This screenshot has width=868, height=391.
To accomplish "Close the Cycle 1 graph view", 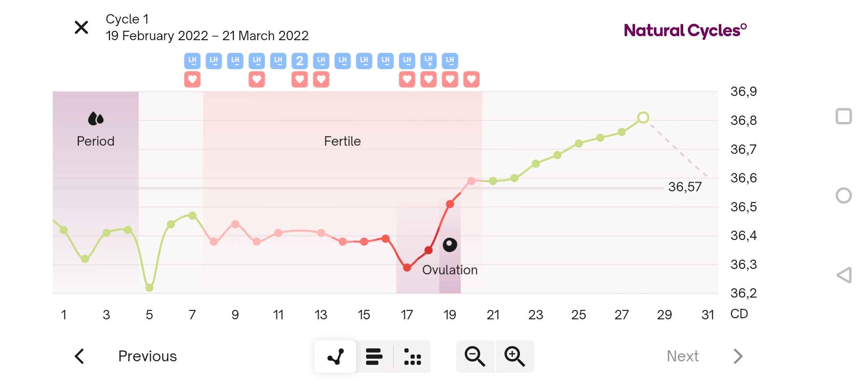I will [x=81, y=28].
